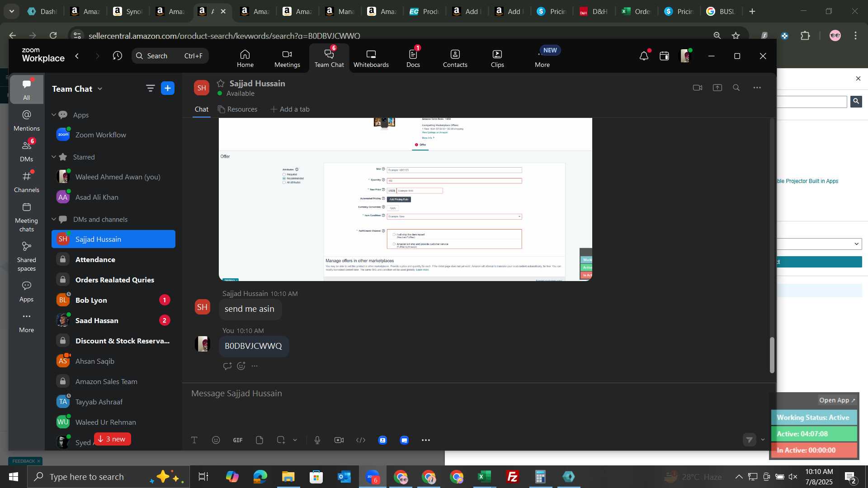Open the Zoom Home tab
The image size is (868, 488).
245,58
